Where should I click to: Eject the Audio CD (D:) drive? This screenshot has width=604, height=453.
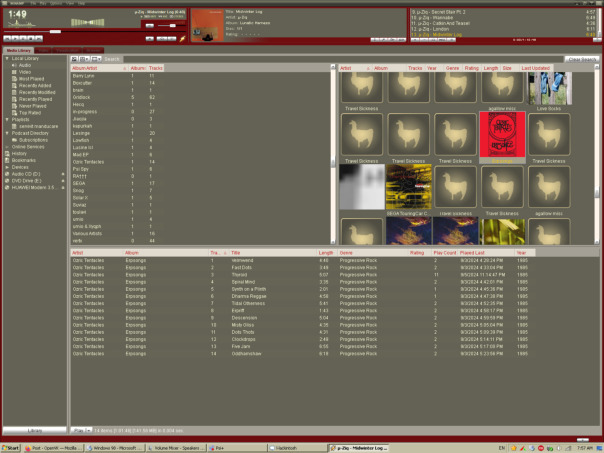click(x=63, y=174)
